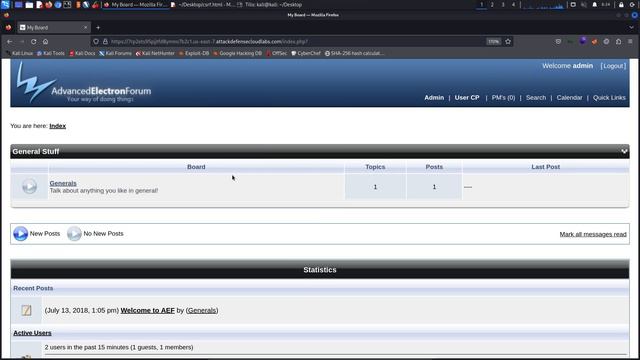Image resolution: width=640 pixels, height=360 pixels.
Task: Open the Welcome to AEF topic
Action: (147, 310)
